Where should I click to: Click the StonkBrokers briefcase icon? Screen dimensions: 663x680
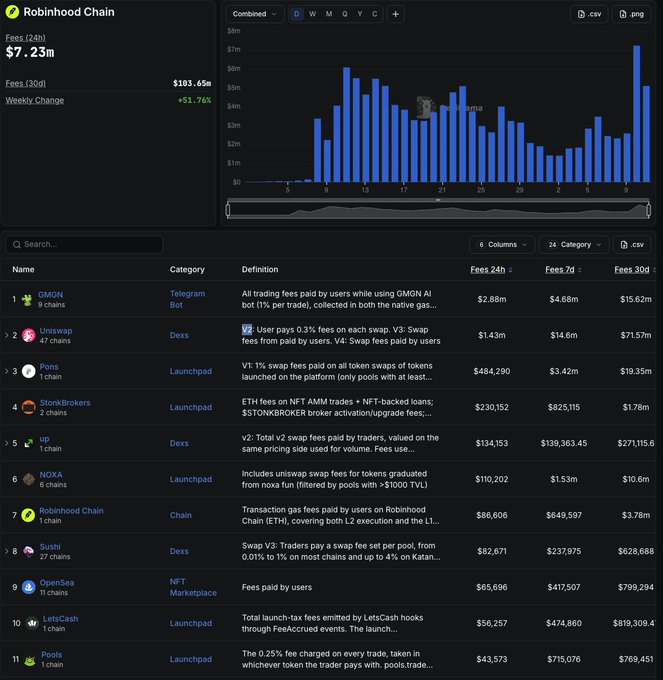(x=29, y=407)
